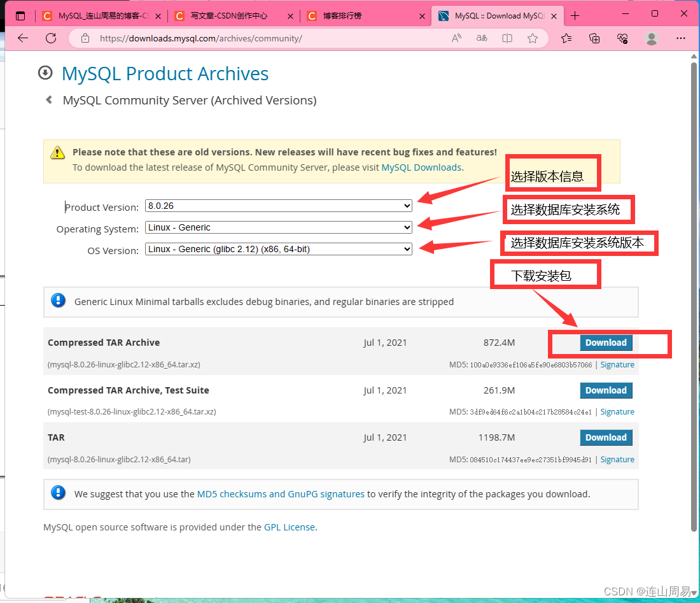
Task: Click MySQL Product Archives heading link
Action: [165, 74]
